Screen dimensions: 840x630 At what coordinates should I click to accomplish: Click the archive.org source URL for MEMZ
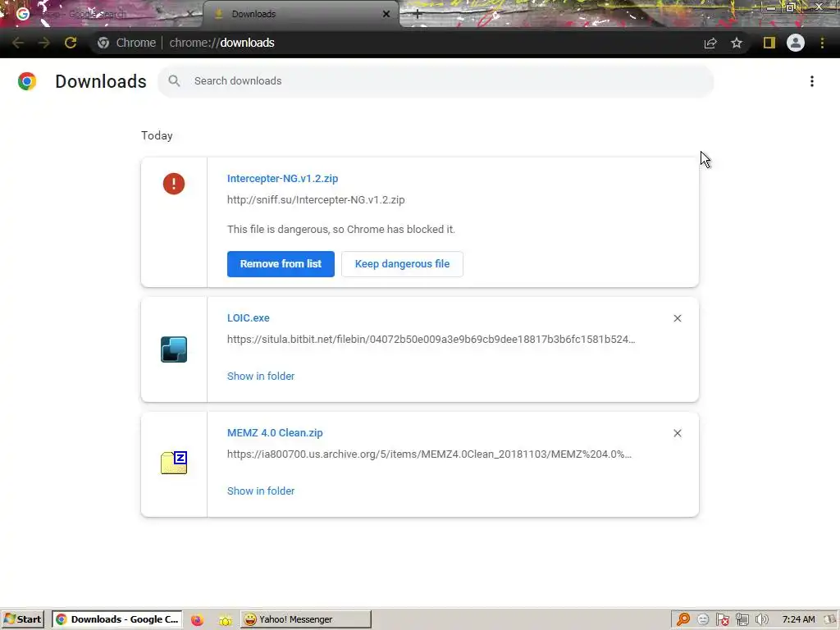click(x=429, y=454)
